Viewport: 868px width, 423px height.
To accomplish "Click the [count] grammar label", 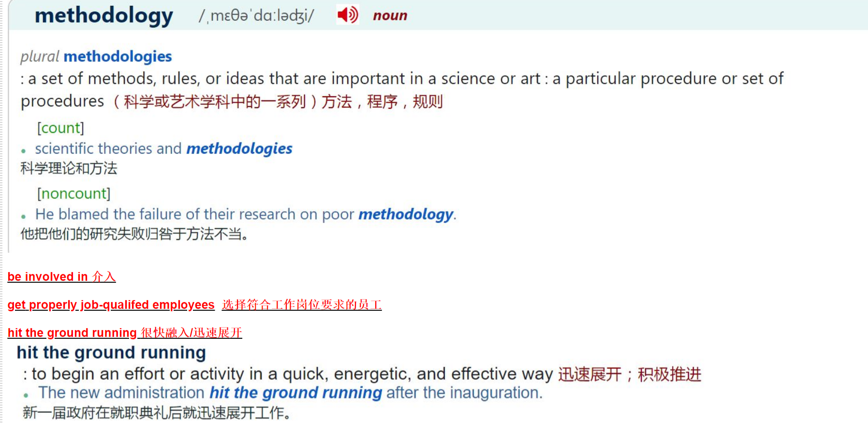I will point(60,128).
